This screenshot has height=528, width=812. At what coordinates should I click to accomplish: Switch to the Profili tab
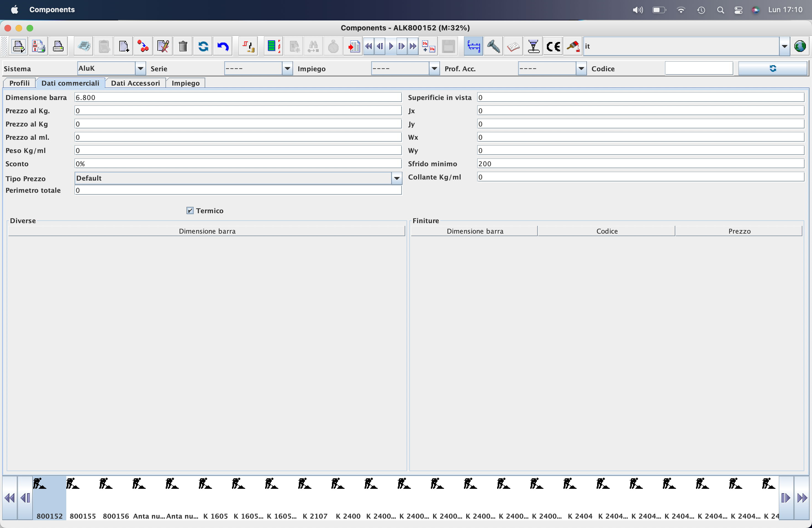click(x=19, y=83)
